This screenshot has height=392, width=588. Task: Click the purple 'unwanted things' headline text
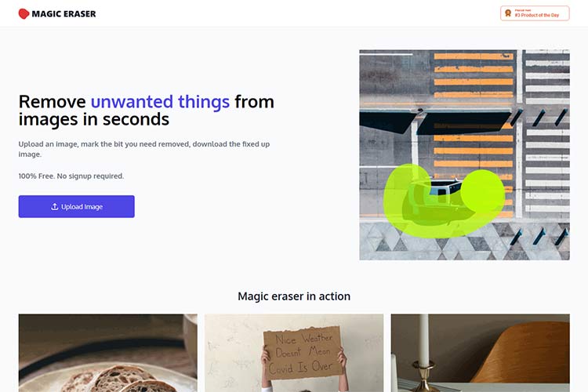pyautogui.click(x=160, y=102)
